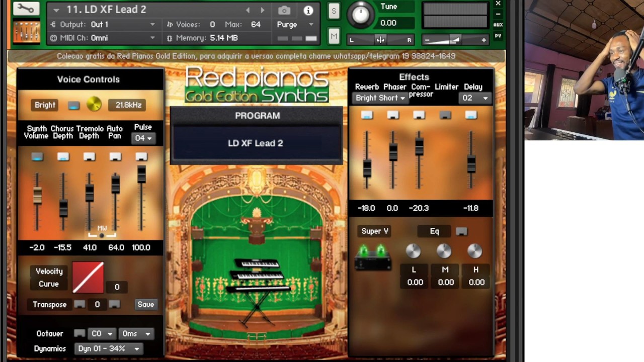Open the 0ms delay dropdown
This screenshot has height=362, width=644.
tap(136, 333)
